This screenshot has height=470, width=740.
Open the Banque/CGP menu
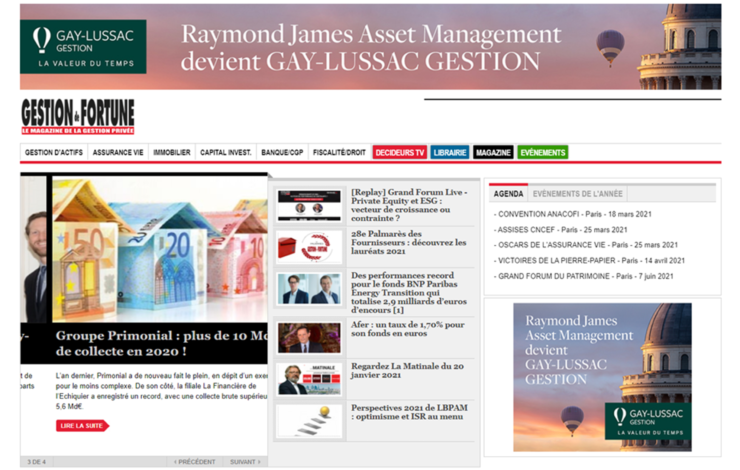pos(282,152)
